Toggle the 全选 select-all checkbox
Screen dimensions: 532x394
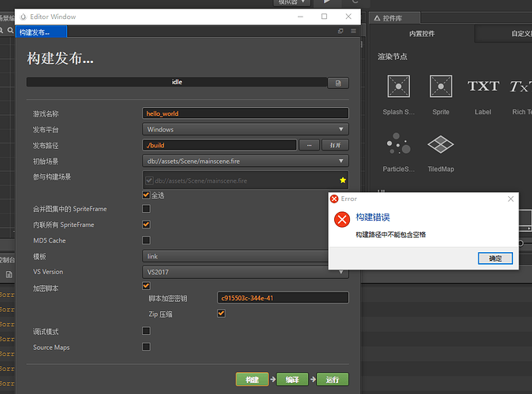point(147,195)
